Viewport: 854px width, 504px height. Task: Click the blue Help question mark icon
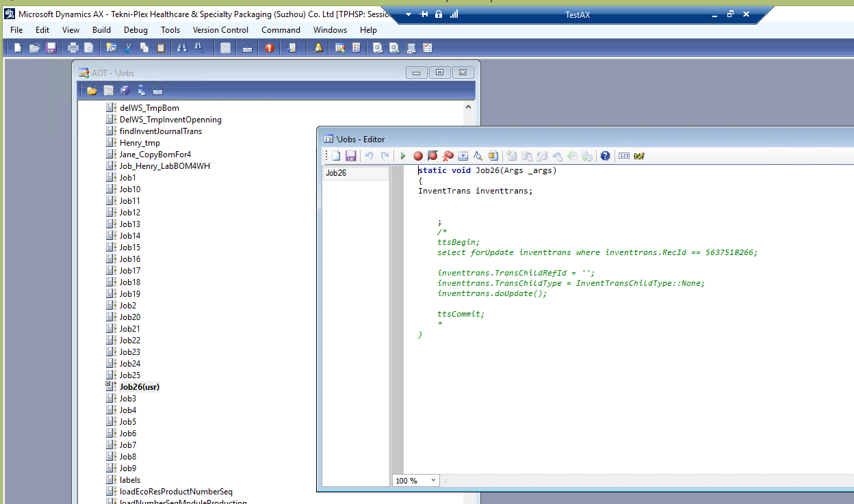click(x=605, y=156)
